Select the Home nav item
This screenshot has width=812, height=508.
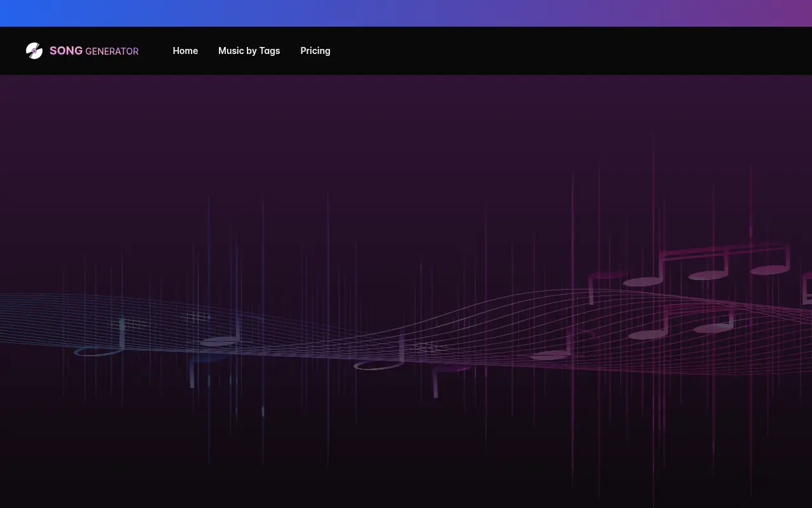tap(185, 51)
